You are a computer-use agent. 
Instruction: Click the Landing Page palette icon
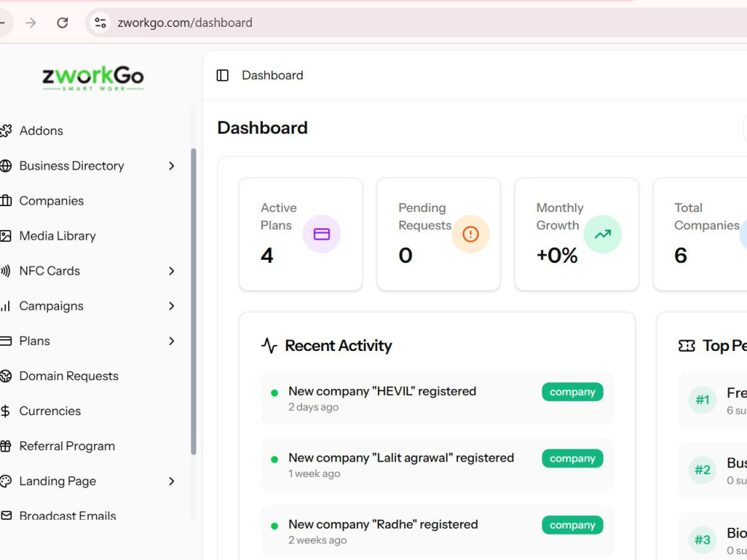pos(6,481)
